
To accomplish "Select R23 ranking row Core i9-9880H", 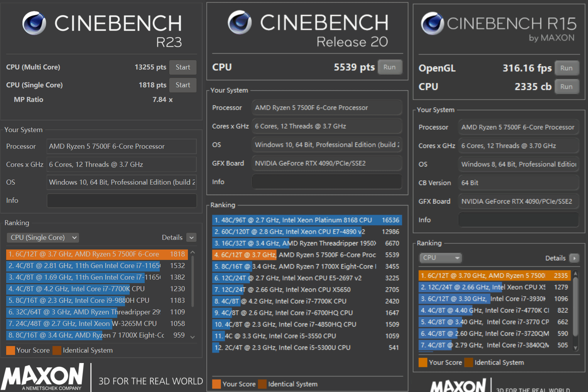I will click(x=97, y=300).
